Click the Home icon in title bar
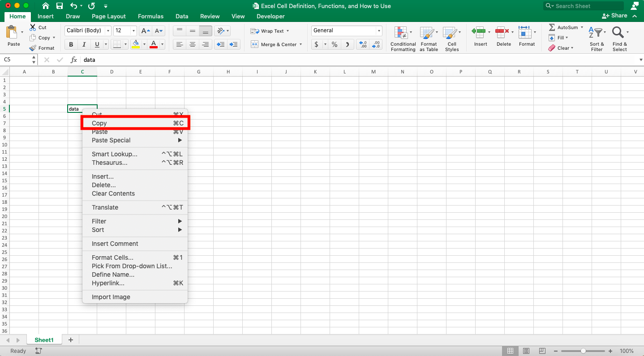644x356 pixels. [46, 6]
